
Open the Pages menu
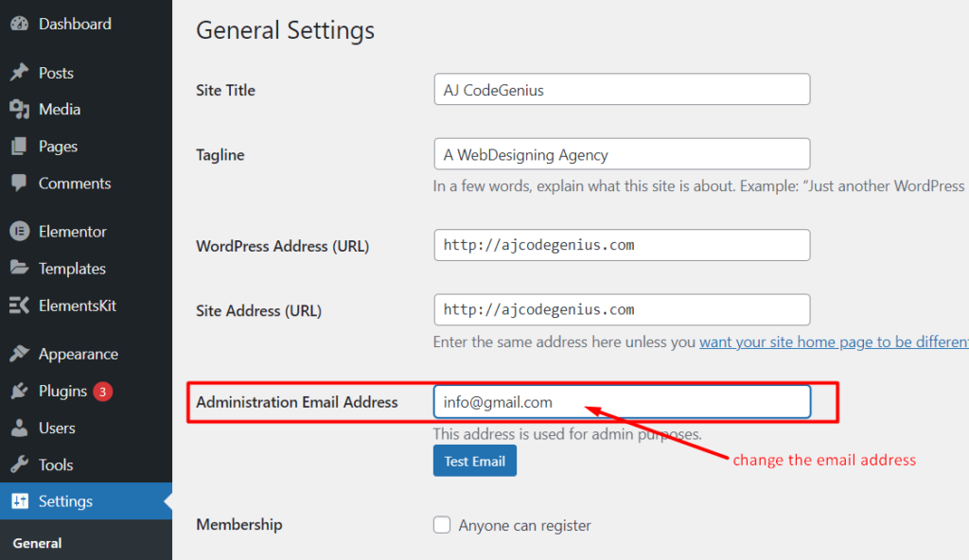tap(58, 147)
